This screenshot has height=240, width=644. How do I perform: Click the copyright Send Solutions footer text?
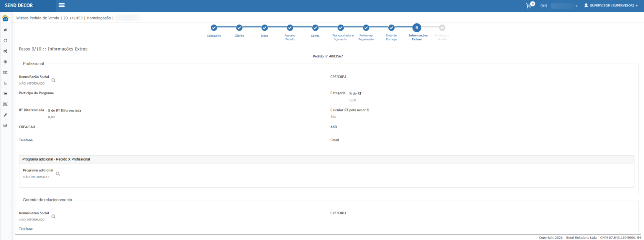[590, 238]
